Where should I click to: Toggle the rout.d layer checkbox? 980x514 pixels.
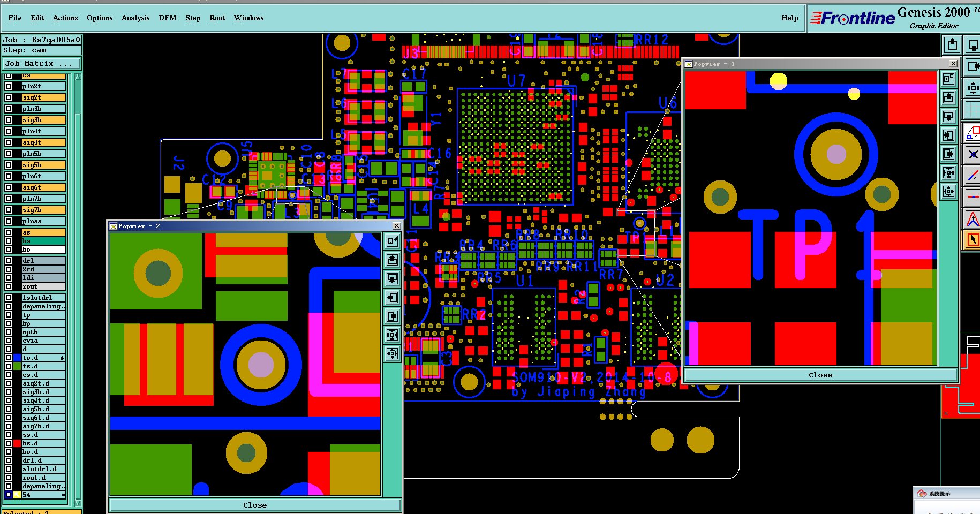(9, 478)
